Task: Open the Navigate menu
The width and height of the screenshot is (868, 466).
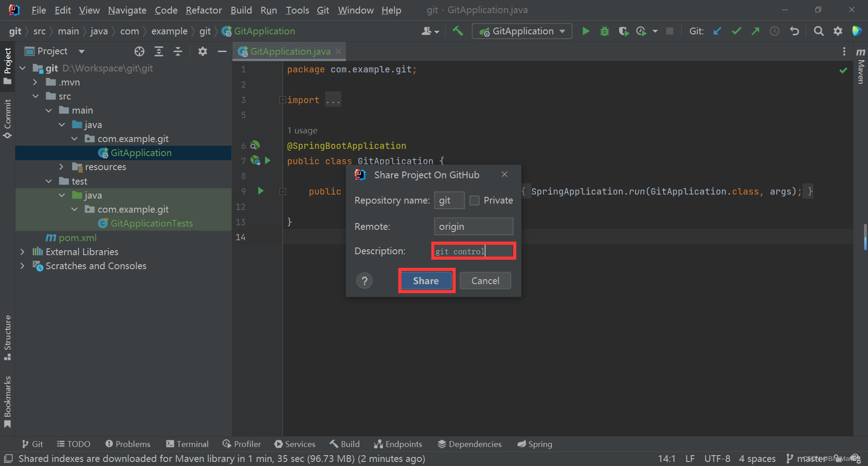Action: pos(127,10)
